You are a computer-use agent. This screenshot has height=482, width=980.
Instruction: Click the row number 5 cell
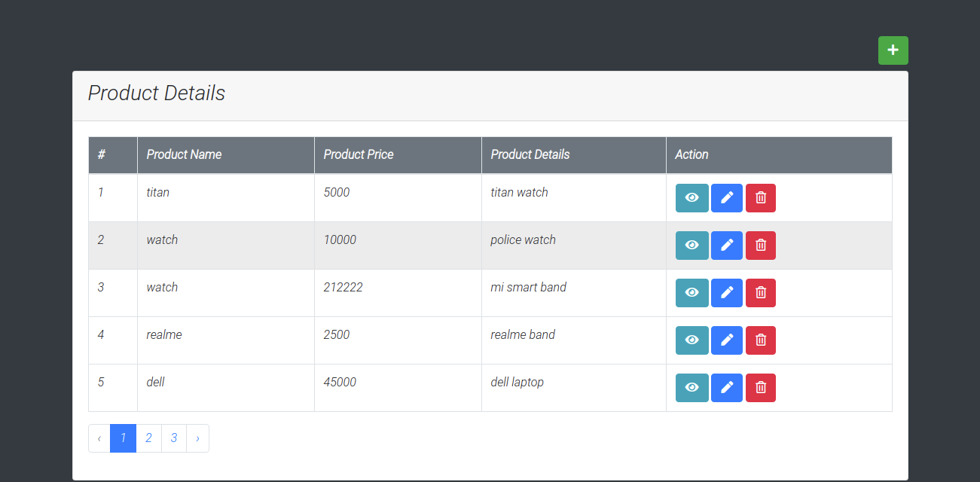pos(113,388)
